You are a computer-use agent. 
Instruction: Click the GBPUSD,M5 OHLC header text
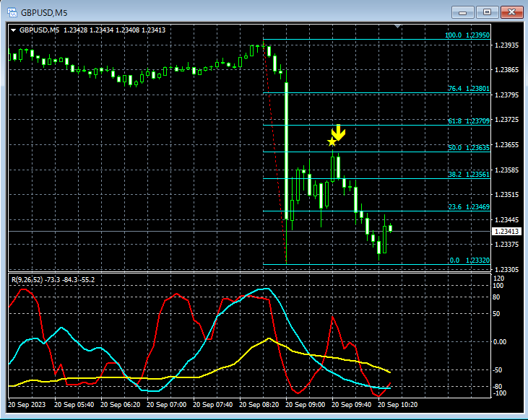coord(92,30)
